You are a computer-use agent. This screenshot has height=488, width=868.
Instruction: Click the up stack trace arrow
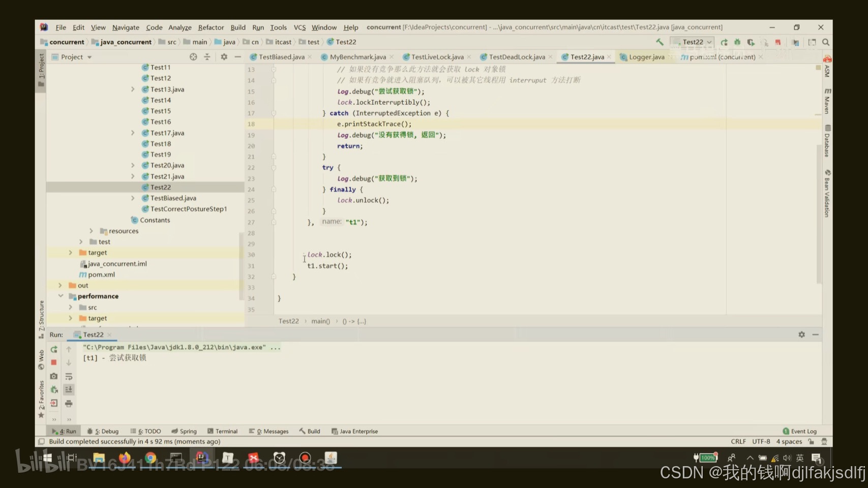[x=69, y=349]
